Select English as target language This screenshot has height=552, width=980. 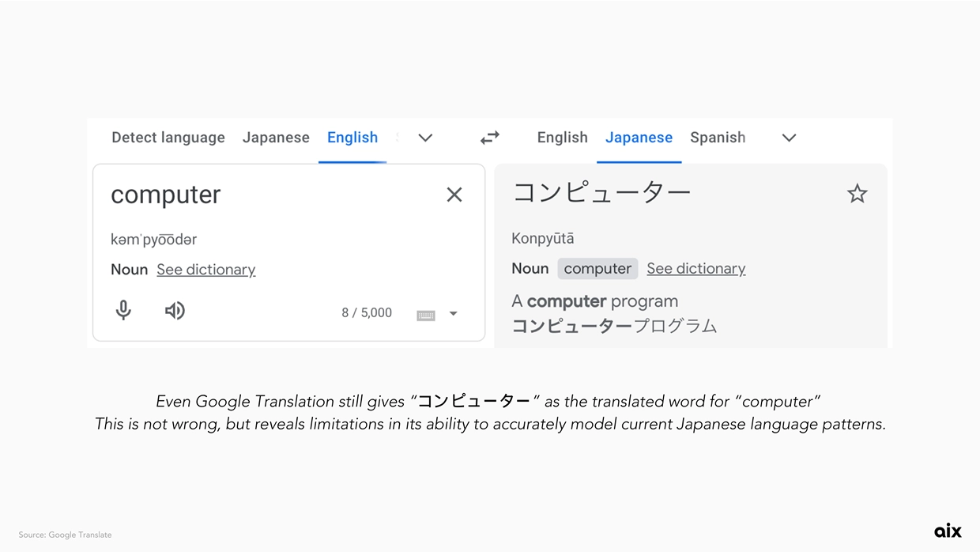tap(563, 138)
